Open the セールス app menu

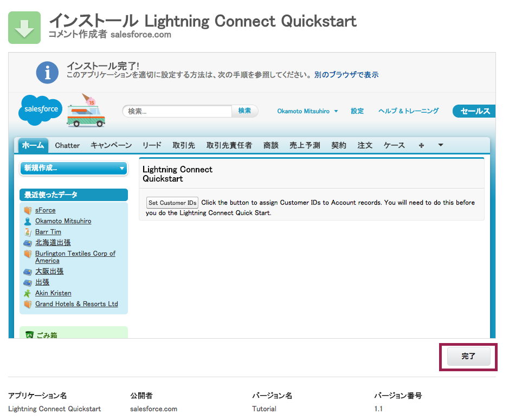[474, 111]
